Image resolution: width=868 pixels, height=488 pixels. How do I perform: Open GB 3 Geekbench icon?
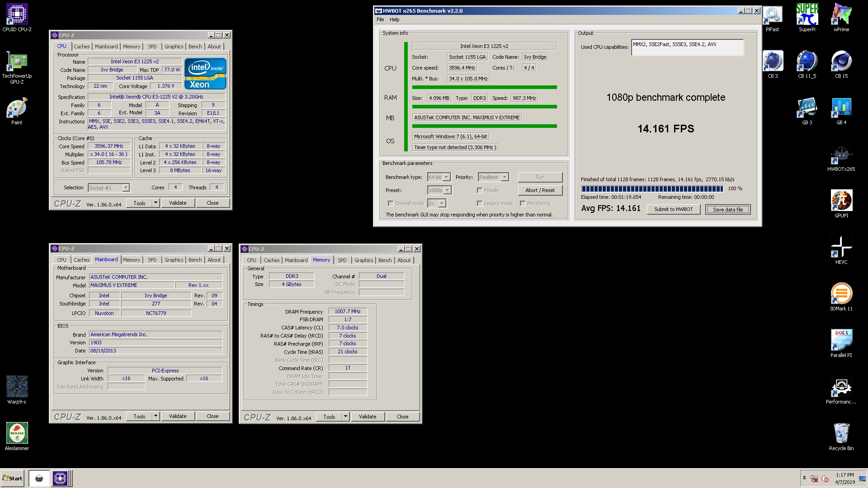(807, 111)
